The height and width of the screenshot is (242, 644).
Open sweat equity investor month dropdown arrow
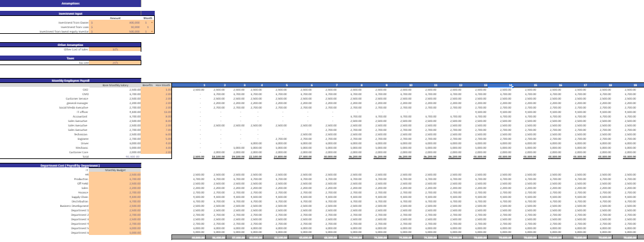pyautogui.click(x=152, y=31)
